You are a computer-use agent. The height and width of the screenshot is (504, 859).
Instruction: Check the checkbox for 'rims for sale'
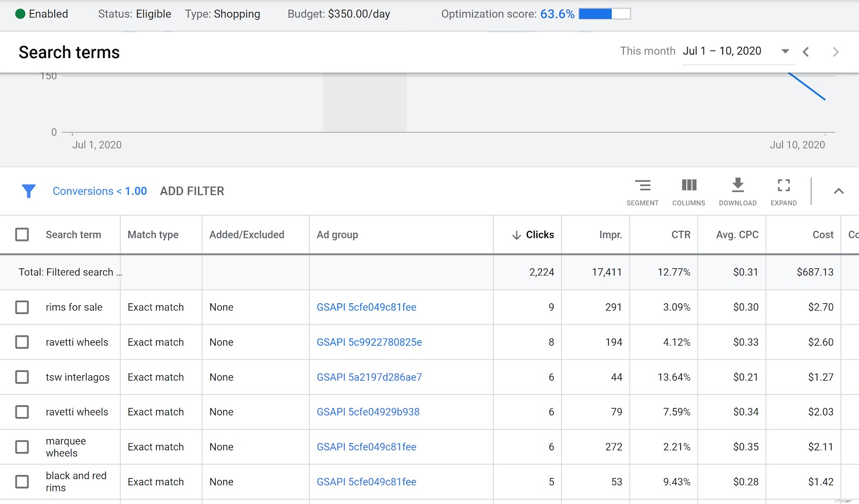pyautogui.click(x=22, y=307)
